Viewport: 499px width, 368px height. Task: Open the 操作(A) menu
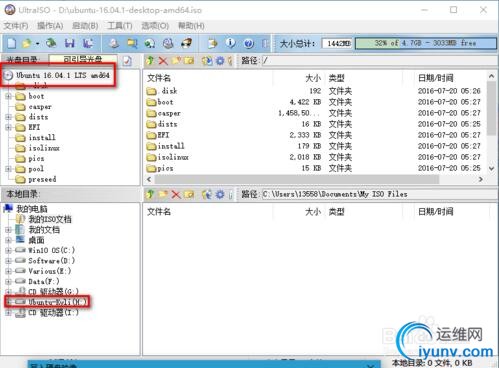pyautogui.click(x=50, y=26)
